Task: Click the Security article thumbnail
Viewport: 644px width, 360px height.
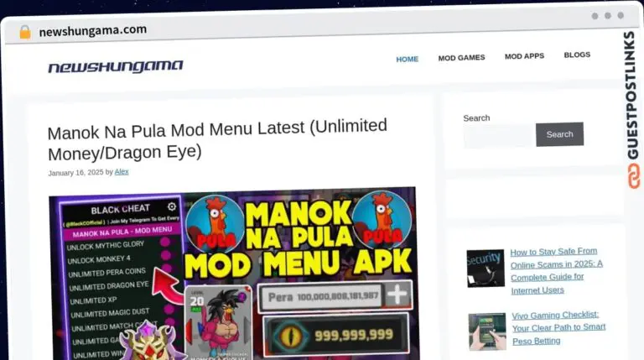Action: pyautogui.click(x=486, y=268)
